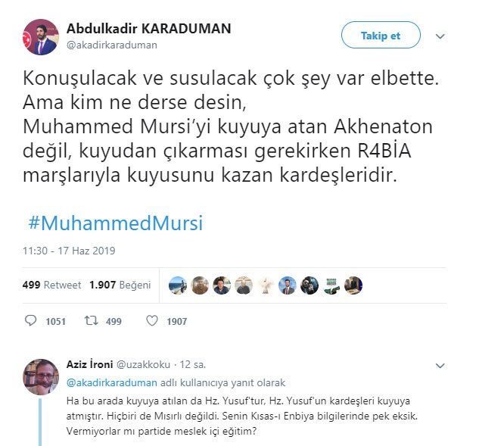The image size is (504, 446).
Task: Click the reply speech bubble icon
Action: tap(31, 320)
